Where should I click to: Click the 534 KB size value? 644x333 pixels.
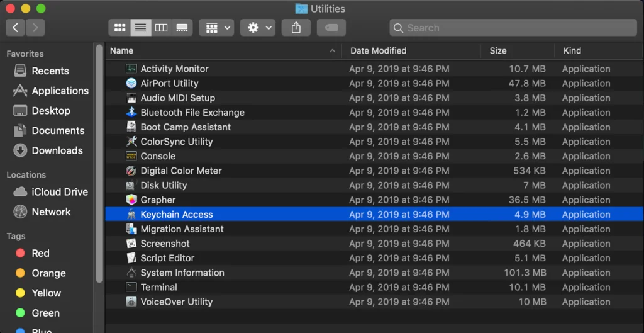pyautogui.click(x=530, y=171)
